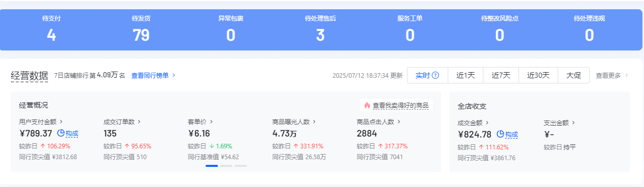Click 同行顶尖值 ¥3812.68 text
644x187 pixels.
pyautogui.click(x=48, y=157)
